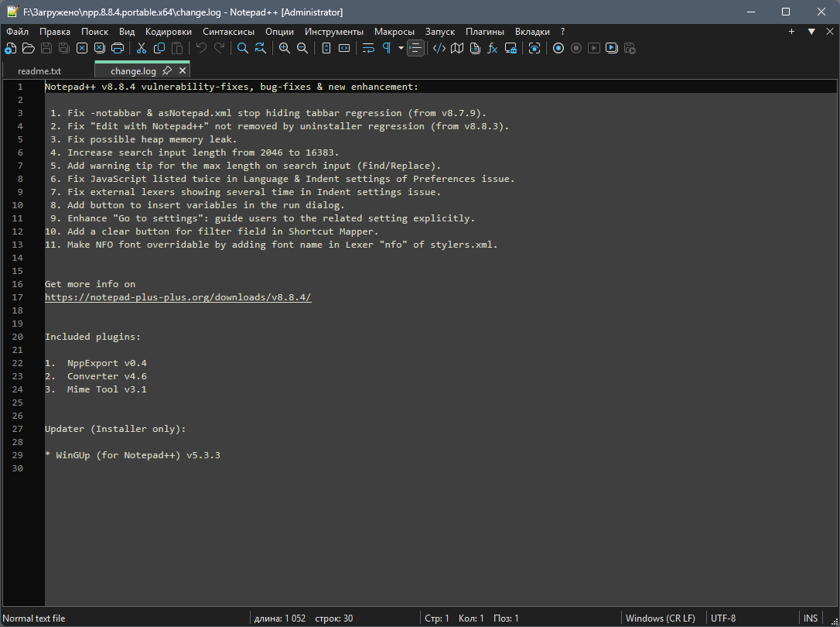840x627 pixels.
Task: Close the change.log tab with its X
Action: click(x=183, y=70)
